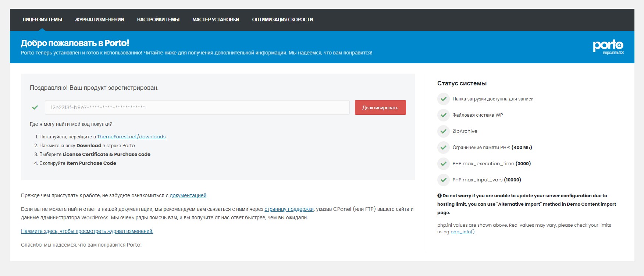Click the checkmark for upload folder writable status

(x=443, y=99)
